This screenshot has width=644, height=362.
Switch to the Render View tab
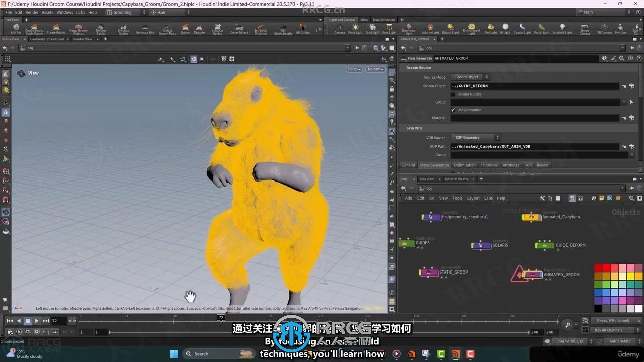[x=83, y=39]
